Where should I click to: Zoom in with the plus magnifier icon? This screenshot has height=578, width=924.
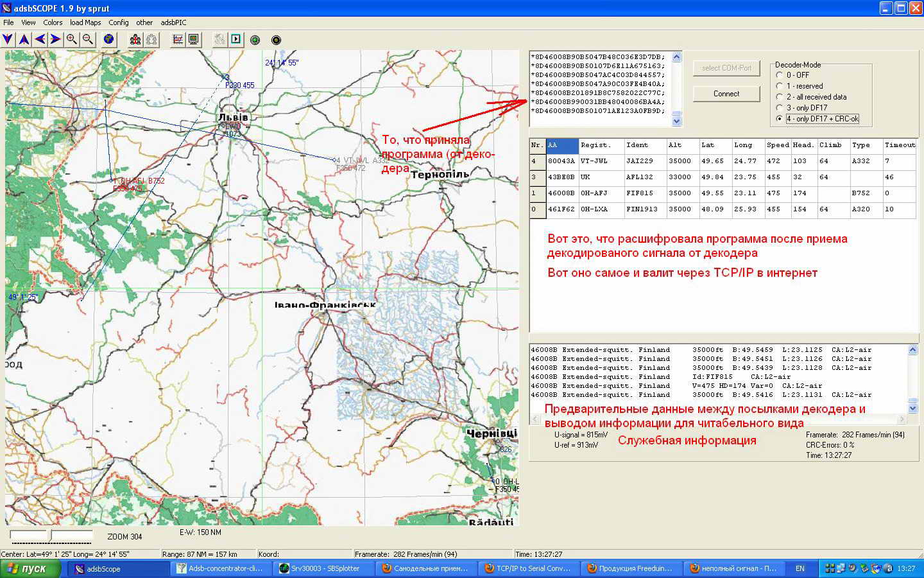click(72, 39)
